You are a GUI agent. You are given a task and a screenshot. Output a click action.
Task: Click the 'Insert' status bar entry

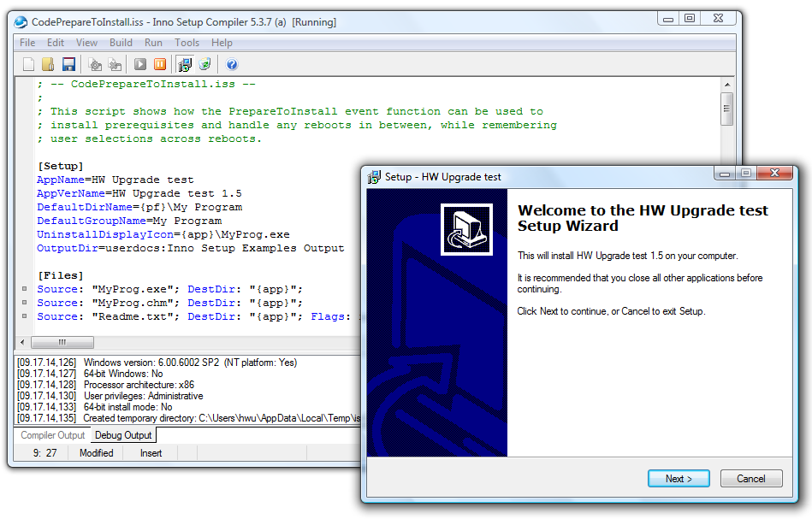[x=151, y=453]
